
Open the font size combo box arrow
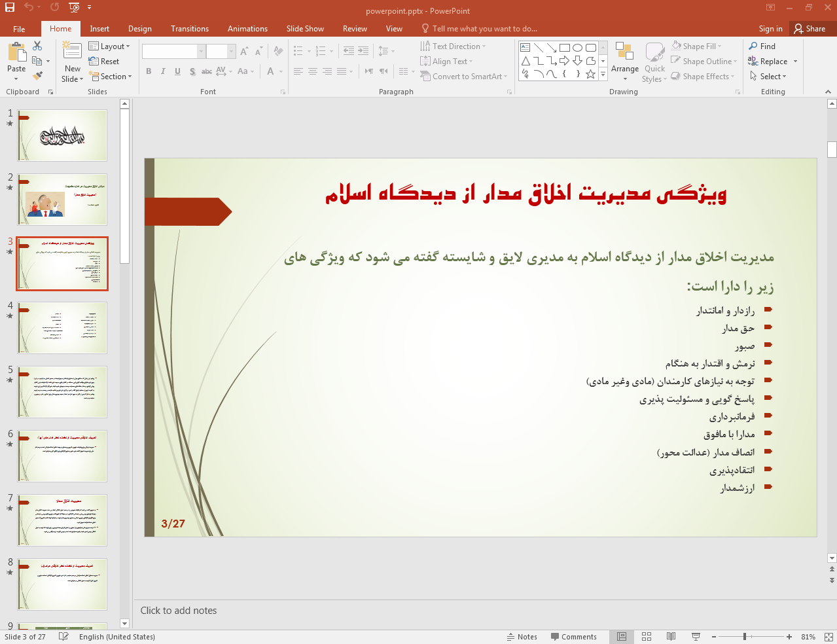pyautogui.click(x=231, y=51)
